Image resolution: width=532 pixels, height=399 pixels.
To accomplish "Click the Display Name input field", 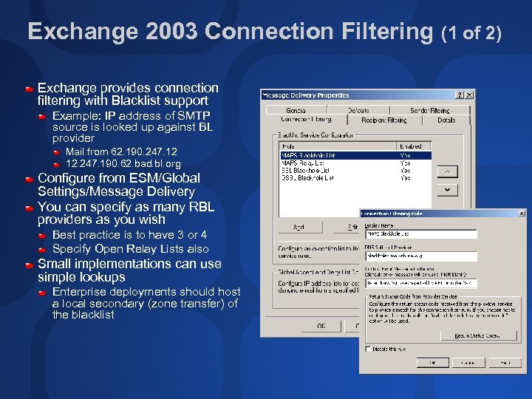I will 421,233.
